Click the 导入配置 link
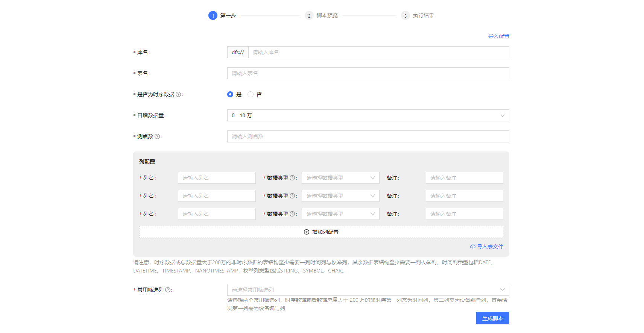The image size is (644, 333). click(x=499, y=36)
